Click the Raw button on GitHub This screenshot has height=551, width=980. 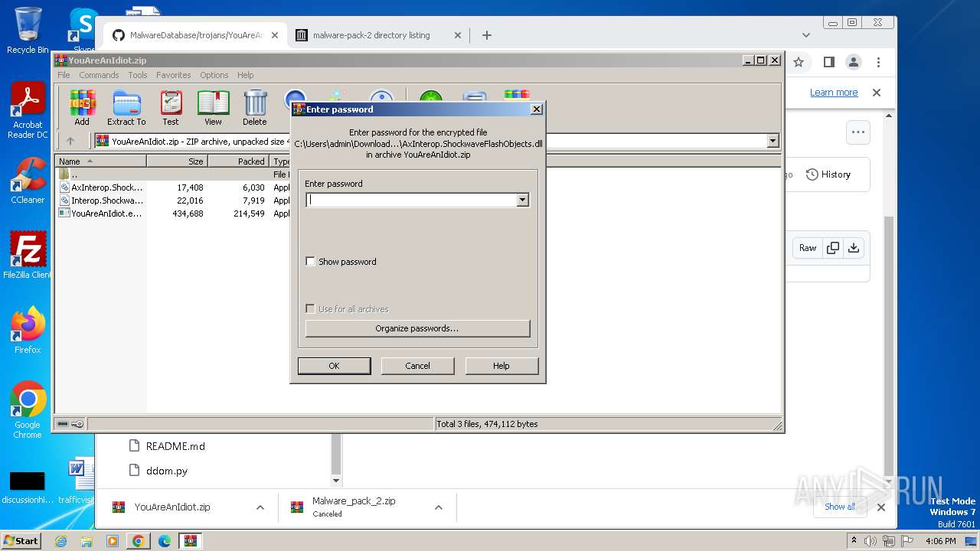pyautogui.click(x=808, y=248)
